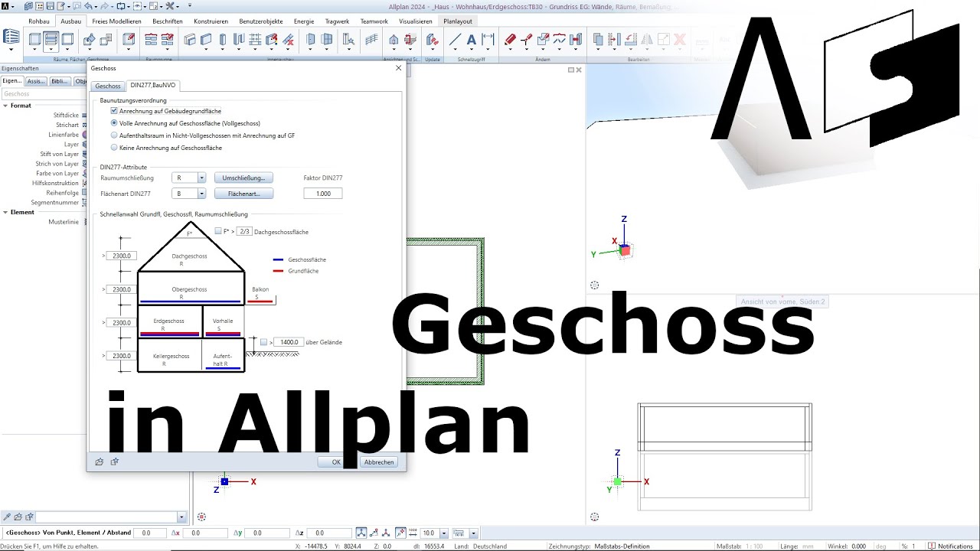This screenshot has width=980, height=551.
Task: Select Aufenthaltsraum in Nicht-Vollgeschossen radio option
Action: [x=114, y=135]
